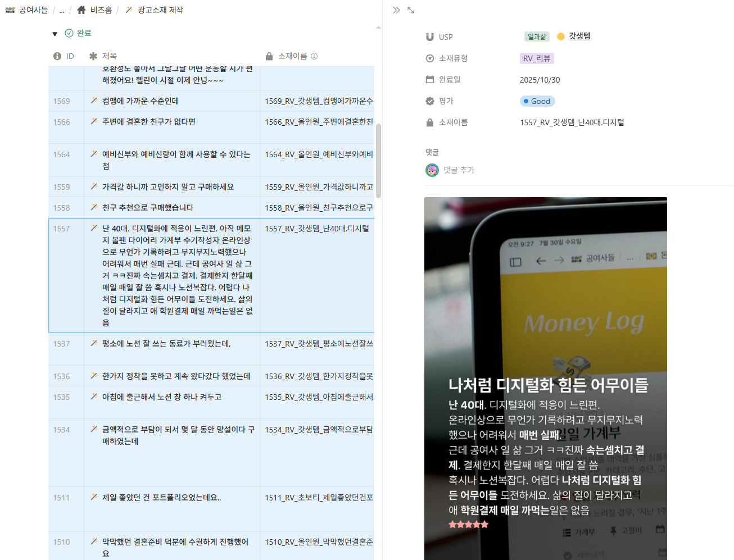Click the dropdown-circle icon of the 소재유형 property

(430, 58)
